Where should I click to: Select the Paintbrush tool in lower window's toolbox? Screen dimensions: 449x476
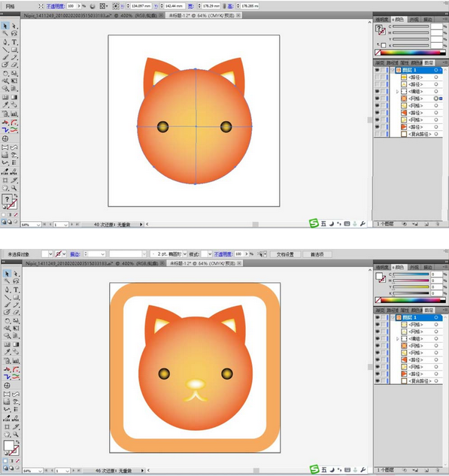click(7, 305)
